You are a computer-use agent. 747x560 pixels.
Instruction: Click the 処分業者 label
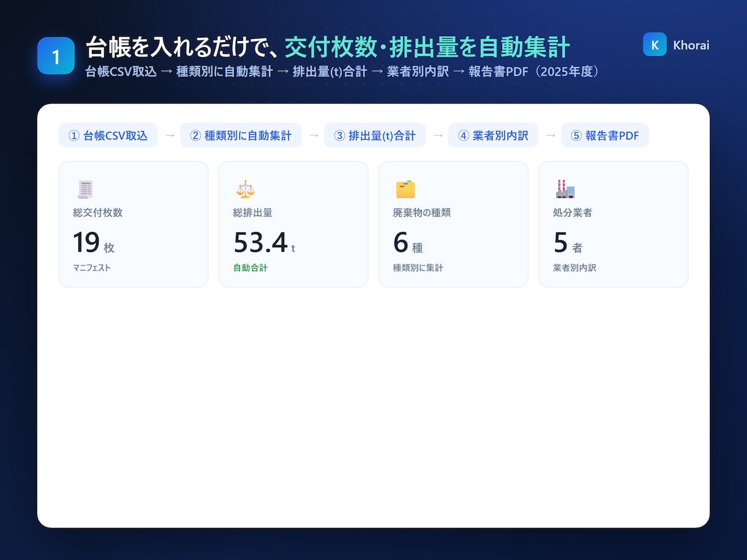point(572,213)
